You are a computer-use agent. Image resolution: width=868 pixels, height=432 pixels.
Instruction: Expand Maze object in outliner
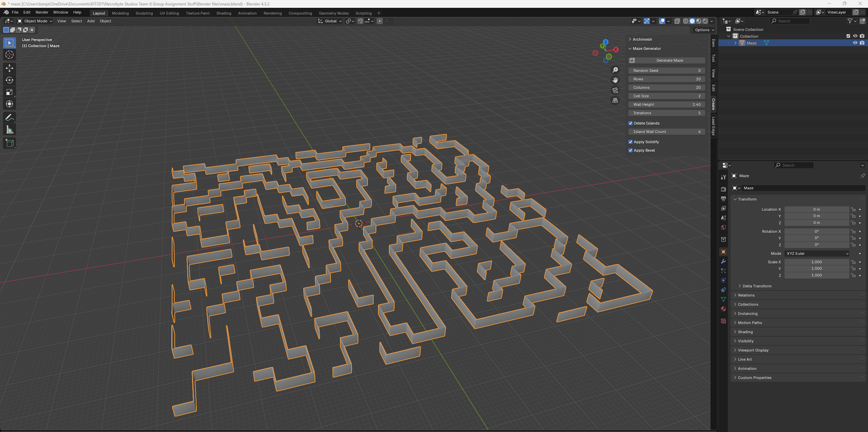(x=735, y=43)
